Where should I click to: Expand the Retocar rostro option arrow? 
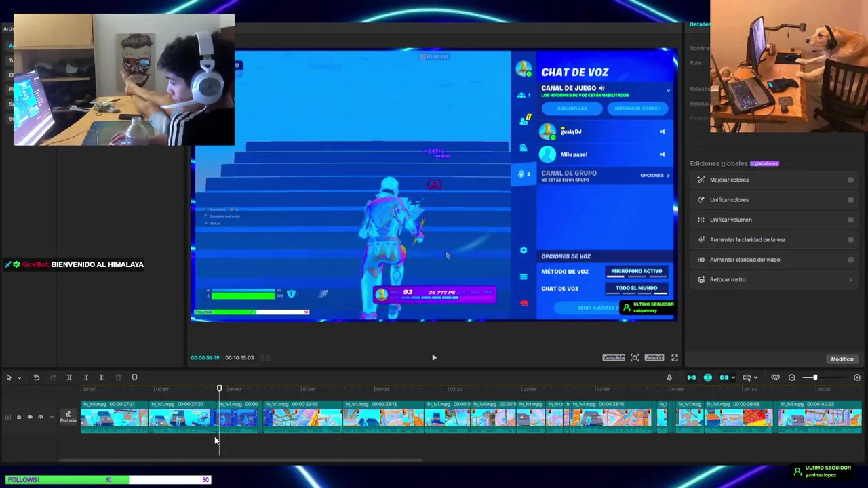850,279
